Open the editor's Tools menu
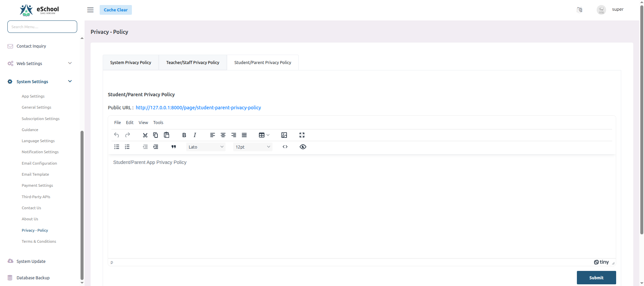The width and height of the screenshot is (644, 286). (x=158, y=123)
